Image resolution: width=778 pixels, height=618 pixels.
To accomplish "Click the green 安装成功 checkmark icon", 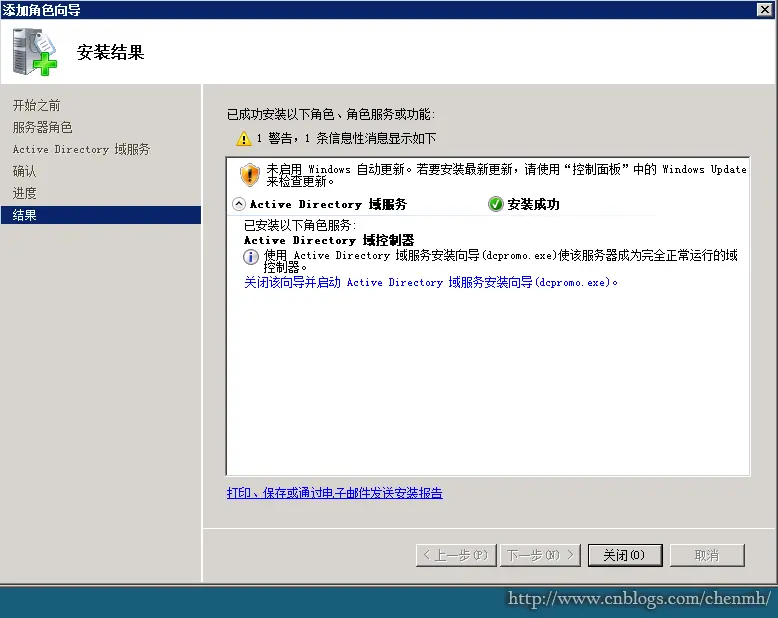I will (495, 204).
